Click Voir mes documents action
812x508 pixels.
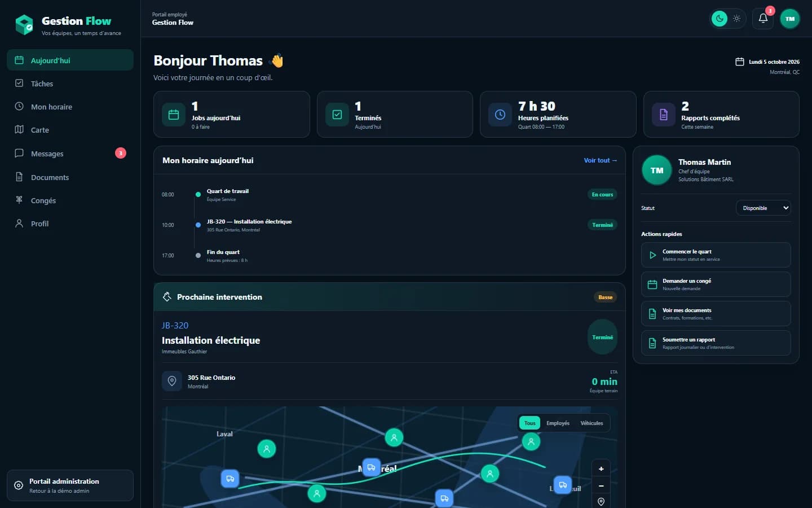716,314
